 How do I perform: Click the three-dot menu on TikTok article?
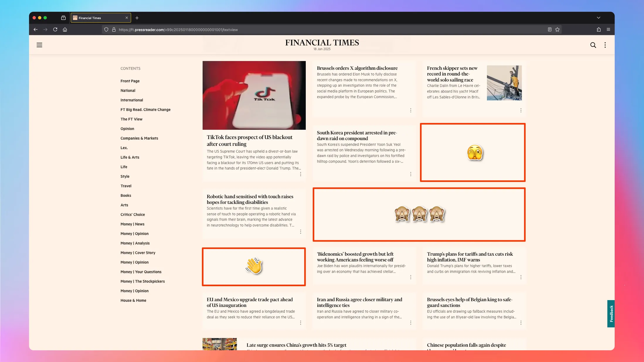pyautogui.click(x=301, y=174)
